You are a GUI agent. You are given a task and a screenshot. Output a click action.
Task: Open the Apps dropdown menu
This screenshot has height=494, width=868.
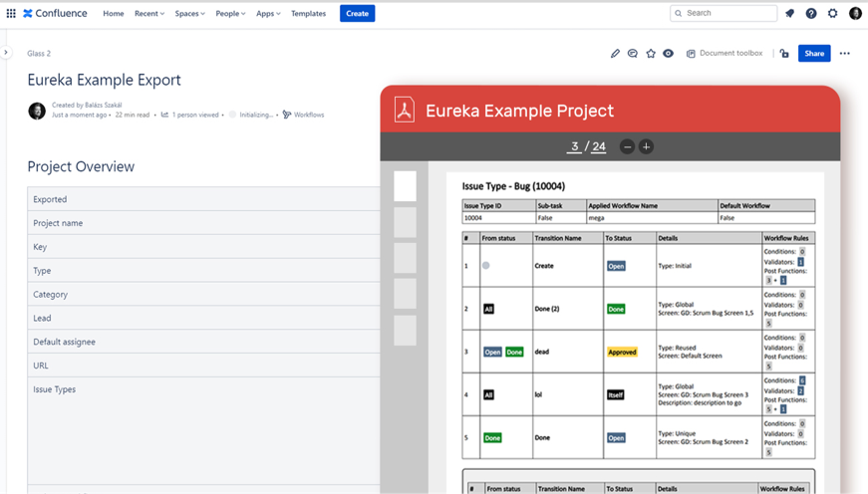point(268,14)
